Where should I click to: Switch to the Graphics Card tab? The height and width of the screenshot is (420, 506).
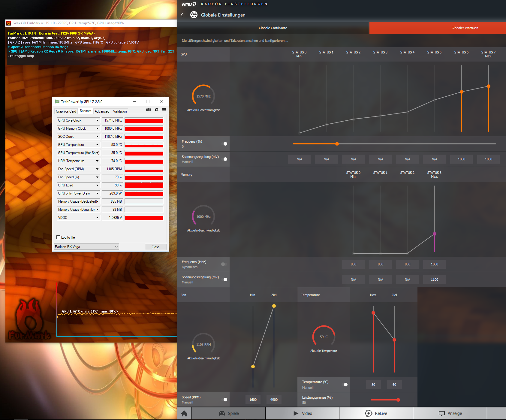click(66, 111)
